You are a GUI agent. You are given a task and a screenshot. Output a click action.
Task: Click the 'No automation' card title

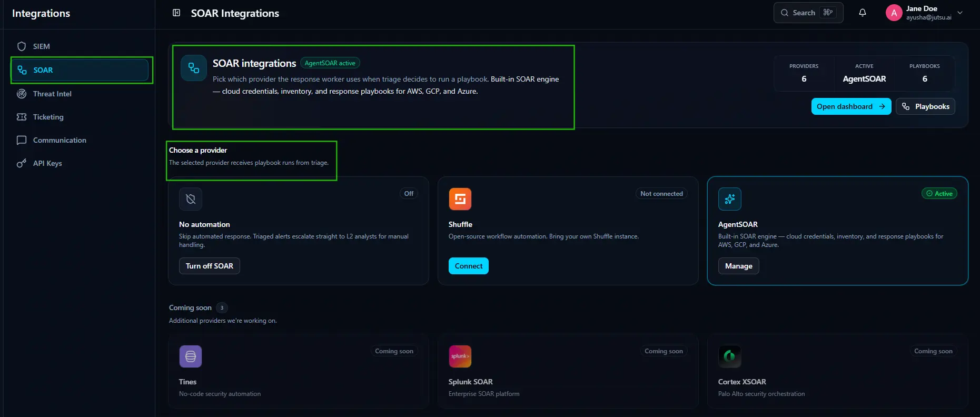[204, 224]
